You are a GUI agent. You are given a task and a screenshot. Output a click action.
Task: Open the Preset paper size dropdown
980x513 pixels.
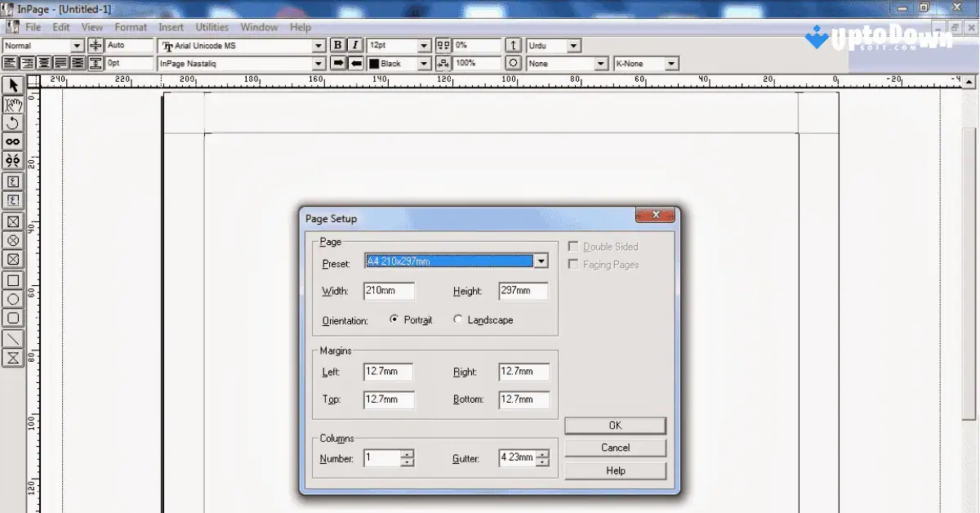tap(541, 261)
